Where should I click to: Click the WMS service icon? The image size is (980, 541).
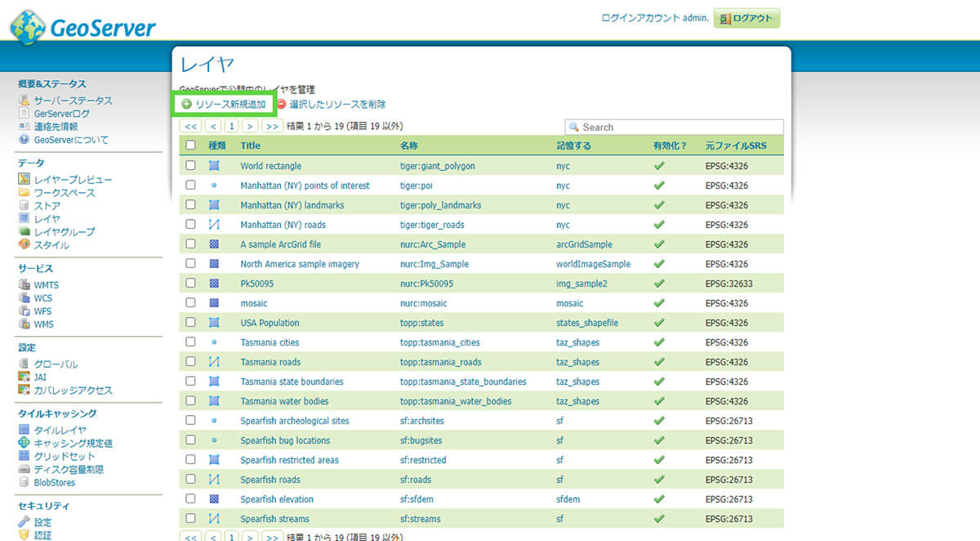24,324
